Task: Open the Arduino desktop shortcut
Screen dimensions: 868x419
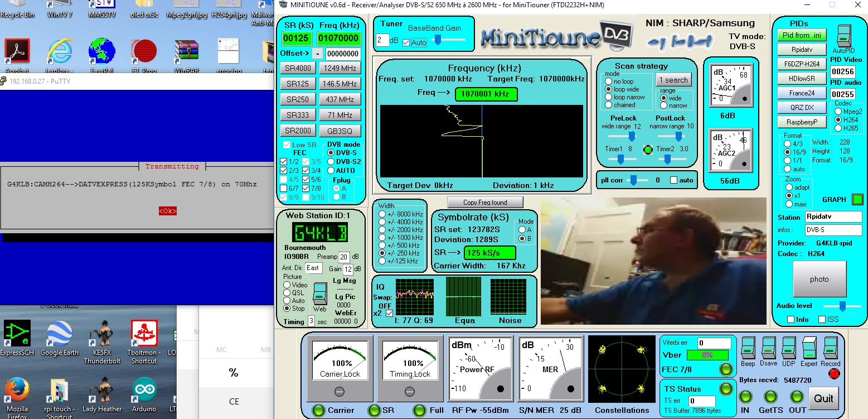Action: (x=144, y=395)
